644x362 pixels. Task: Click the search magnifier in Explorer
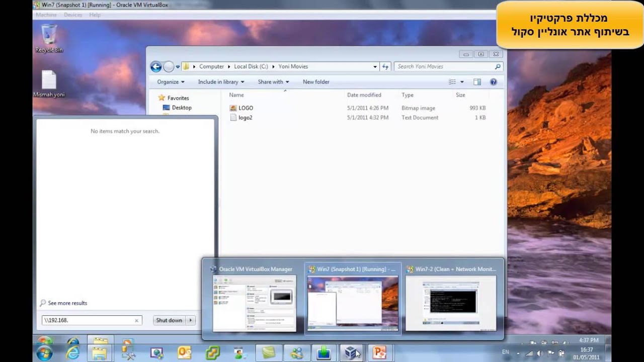498,66
